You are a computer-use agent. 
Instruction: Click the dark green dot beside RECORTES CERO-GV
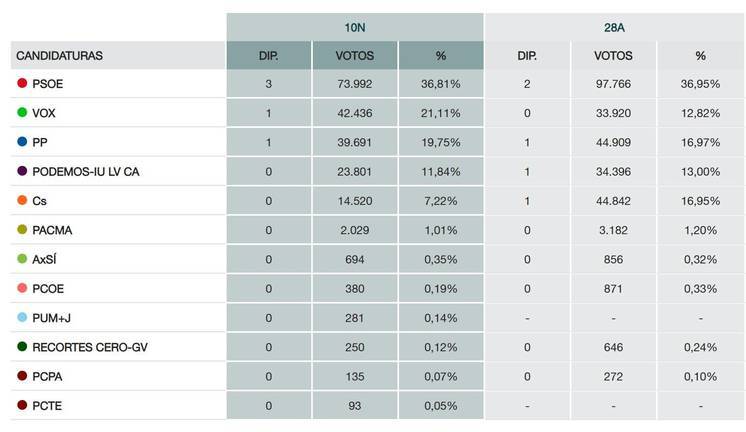22,347
